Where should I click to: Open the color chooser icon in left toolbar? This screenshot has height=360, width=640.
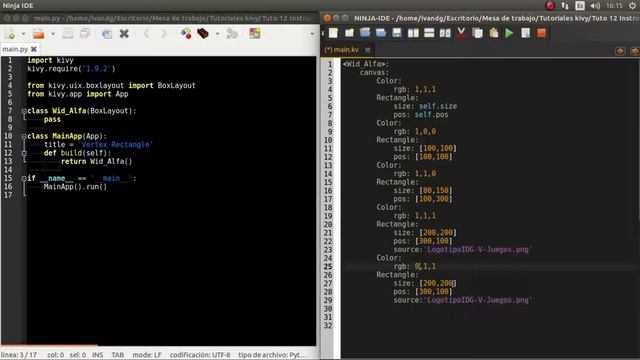click(x=255, y=33)
